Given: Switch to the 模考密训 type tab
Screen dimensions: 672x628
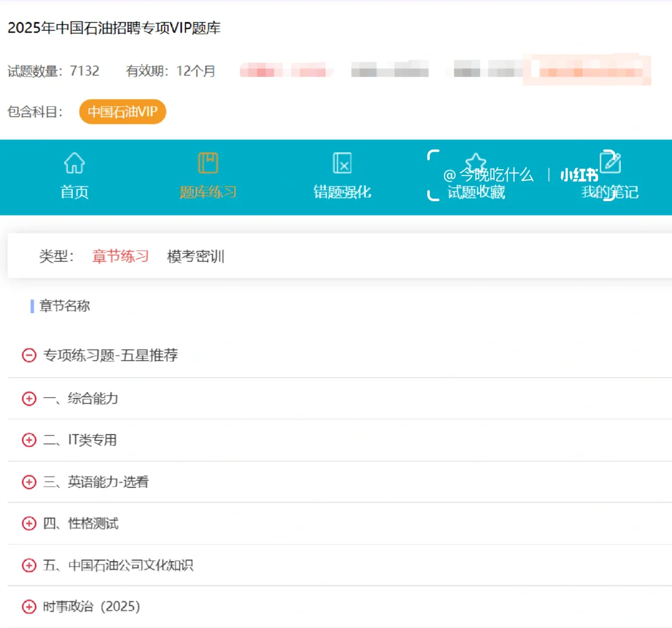Looking at the screenshot, I should (195, 256).
